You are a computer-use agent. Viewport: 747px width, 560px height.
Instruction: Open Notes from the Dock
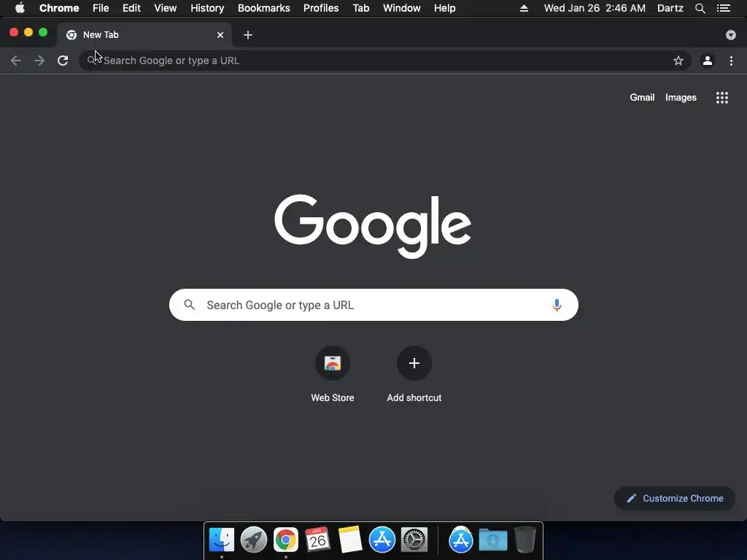[x=350, y=540]
